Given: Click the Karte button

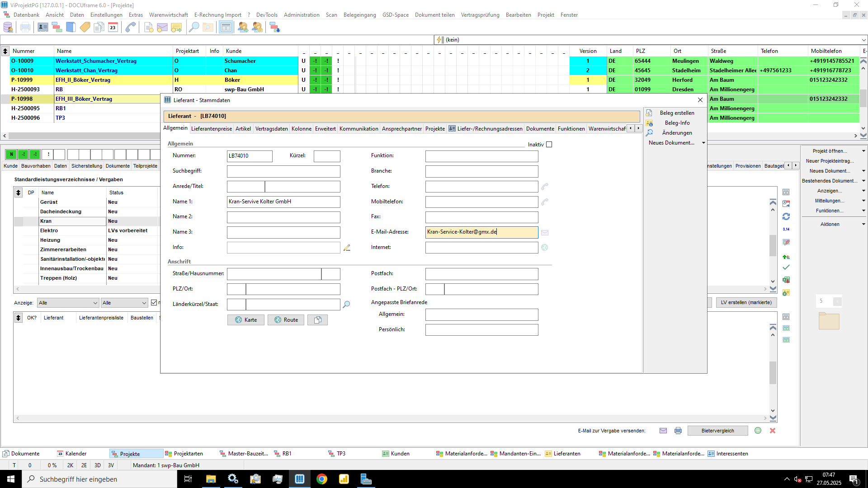Looking at the screenshot, I should (x=246, y=320).
